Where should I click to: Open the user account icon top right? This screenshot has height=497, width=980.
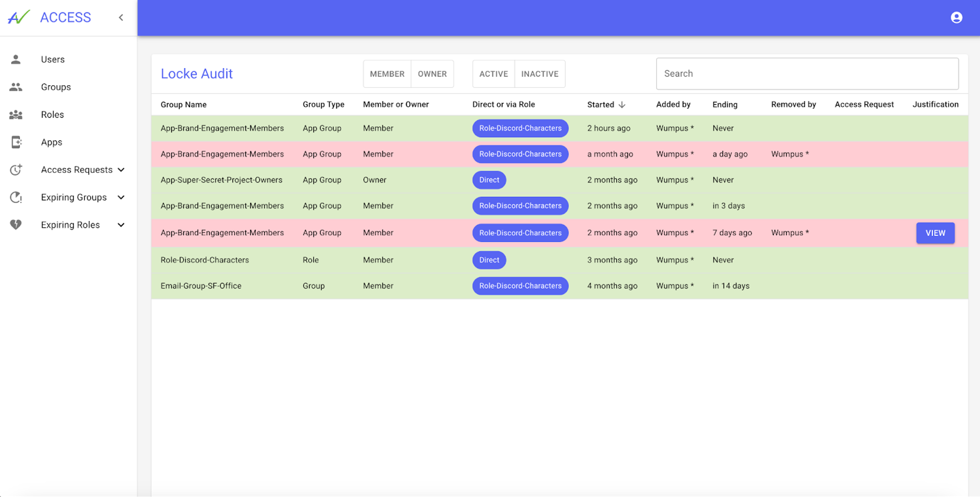[x=956, y=17]
